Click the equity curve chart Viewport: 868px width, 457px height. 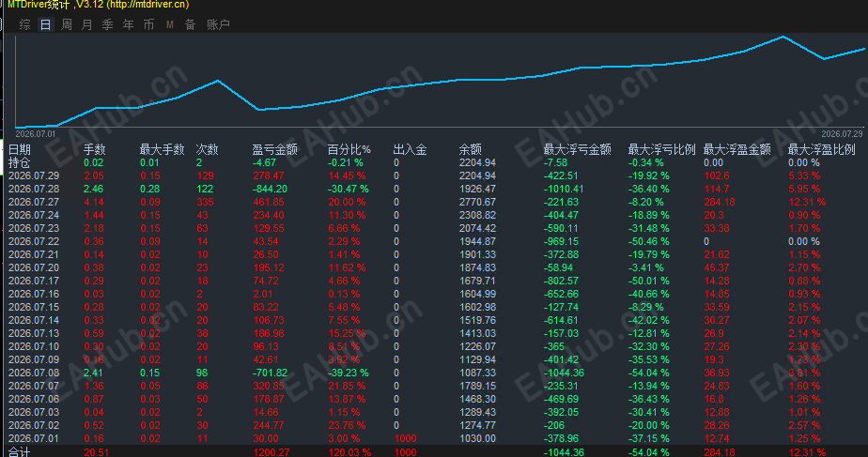[440, 82]
